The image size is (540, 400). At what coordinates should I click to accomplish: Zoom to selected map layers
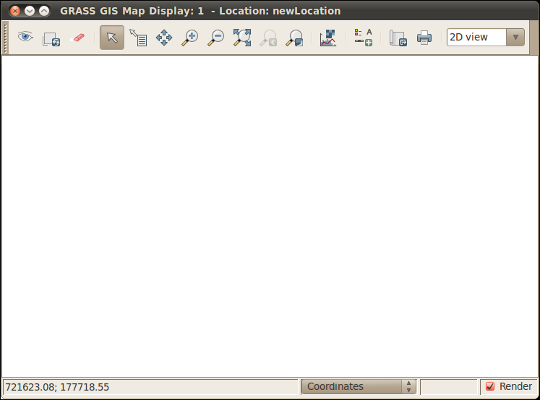pyautogui.click(x=242, y=38)
